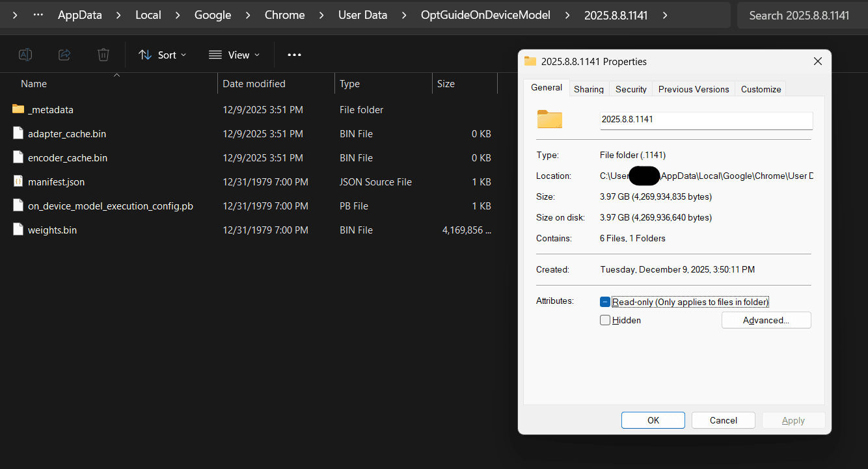Click the on_device_model_execution_config.pb file icon

18,206
